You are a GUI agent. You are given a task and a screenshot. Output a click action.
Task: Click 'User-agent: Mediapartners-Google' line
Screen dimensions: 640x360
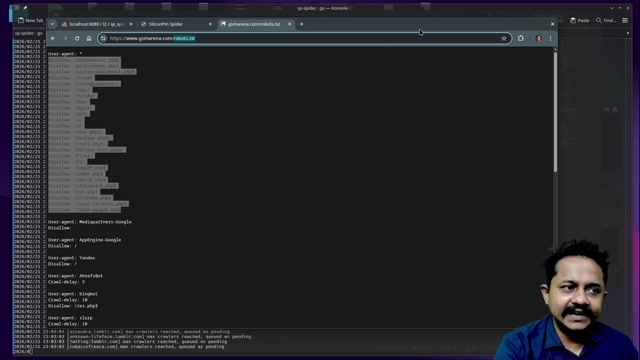90,222
